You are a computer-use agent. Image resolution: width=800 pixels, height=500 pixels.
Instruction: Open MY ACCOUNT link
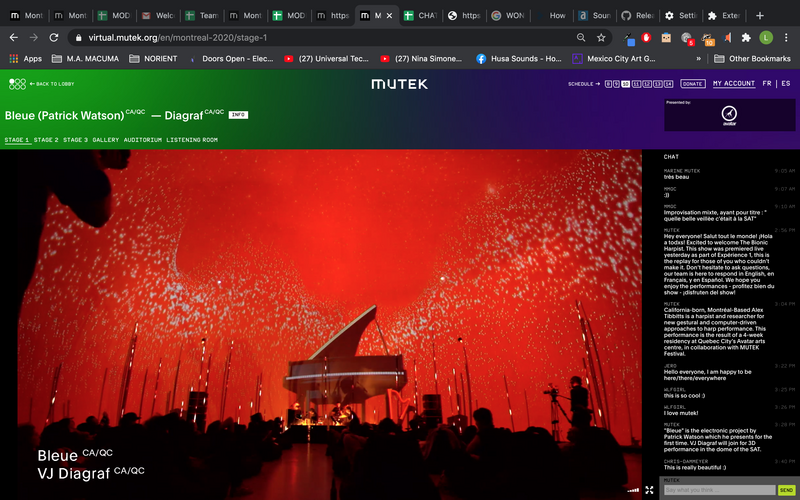pos(734,83)
